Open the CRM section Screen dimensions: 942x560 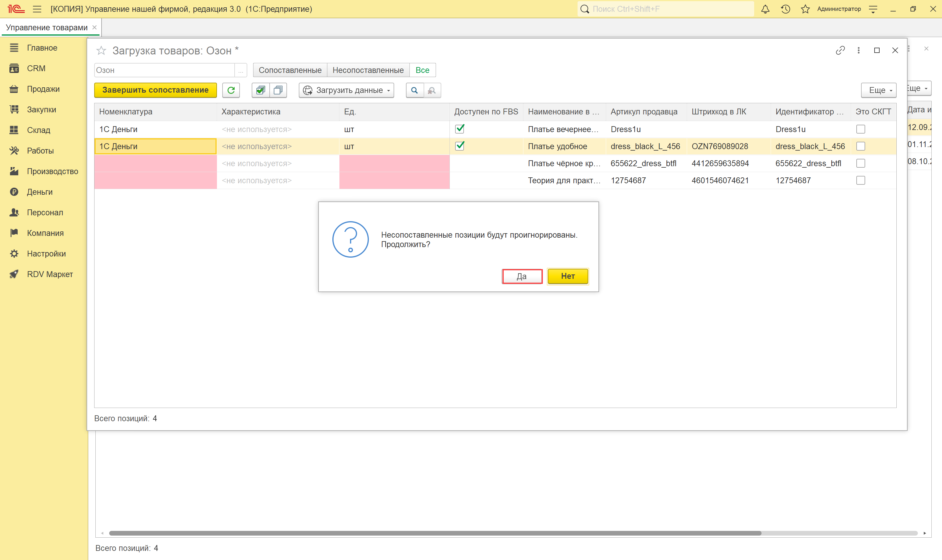click(x=36, y=68)
